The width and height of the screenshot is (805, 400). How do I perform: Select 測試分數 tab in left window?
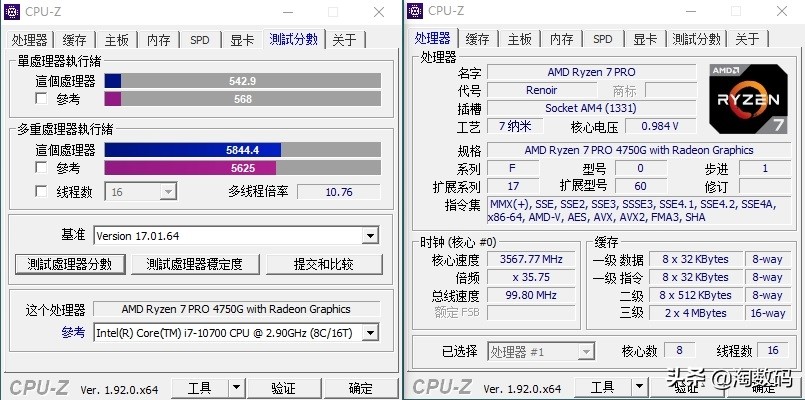point(294,39)
